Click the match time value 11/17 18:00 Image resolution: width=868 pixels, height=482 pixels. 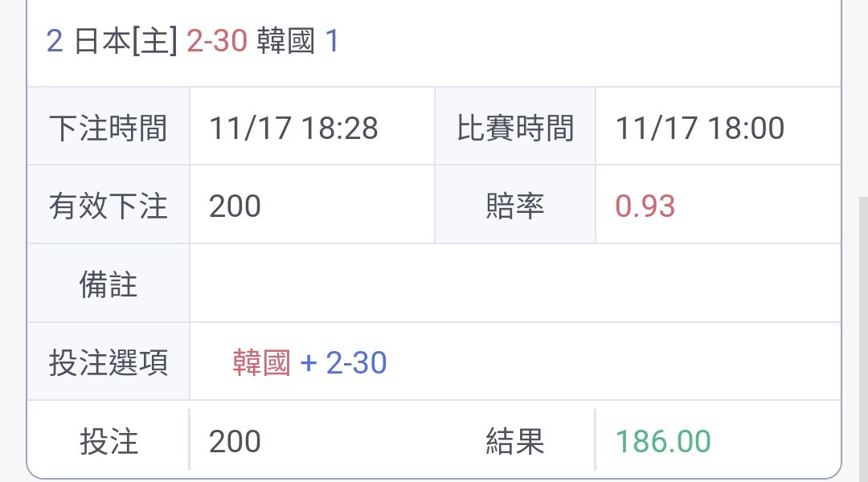tap(700, 128)
